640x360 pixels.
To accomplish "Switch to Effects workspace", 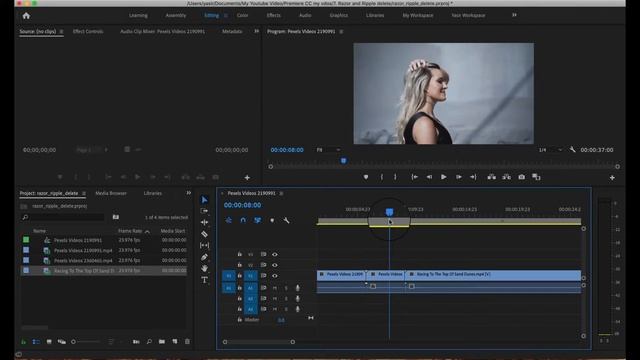I will (273, 16).
